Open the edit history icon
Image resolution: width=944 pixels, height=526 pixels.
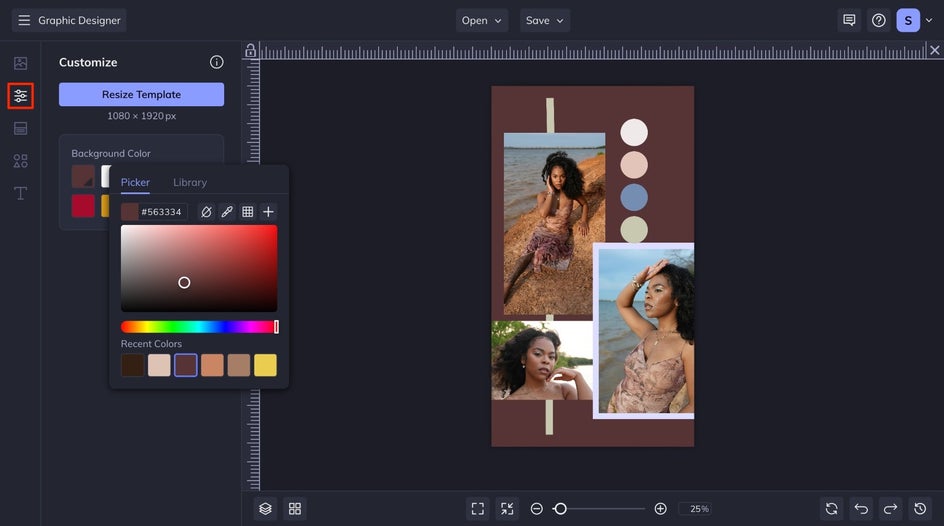point(920,509)
